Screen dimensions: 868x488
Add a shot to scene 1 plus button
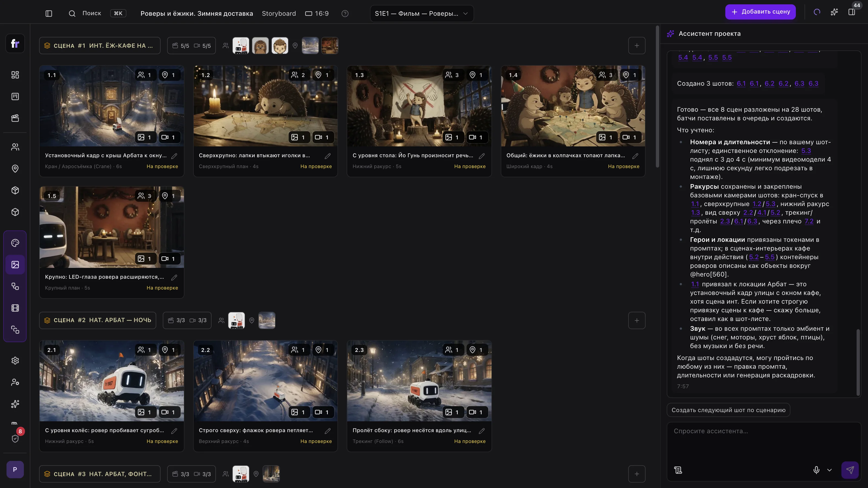637,46
